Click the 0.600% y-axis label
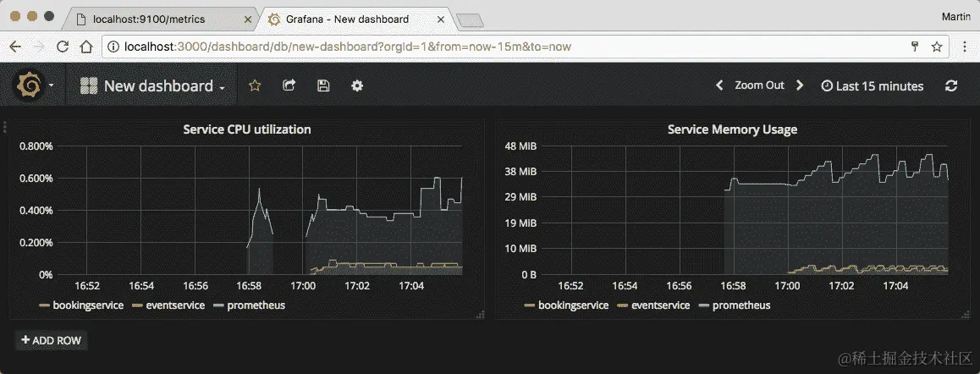Screen dimensions: 980x374 pyautogui.click(x=36, y=179)
